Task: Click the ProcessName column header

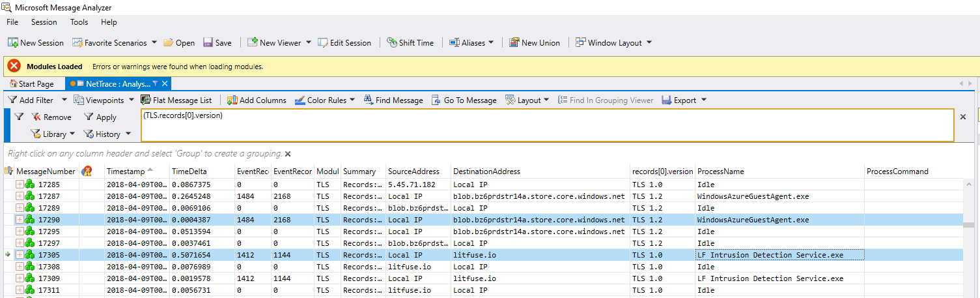Action: coord(779,171)
